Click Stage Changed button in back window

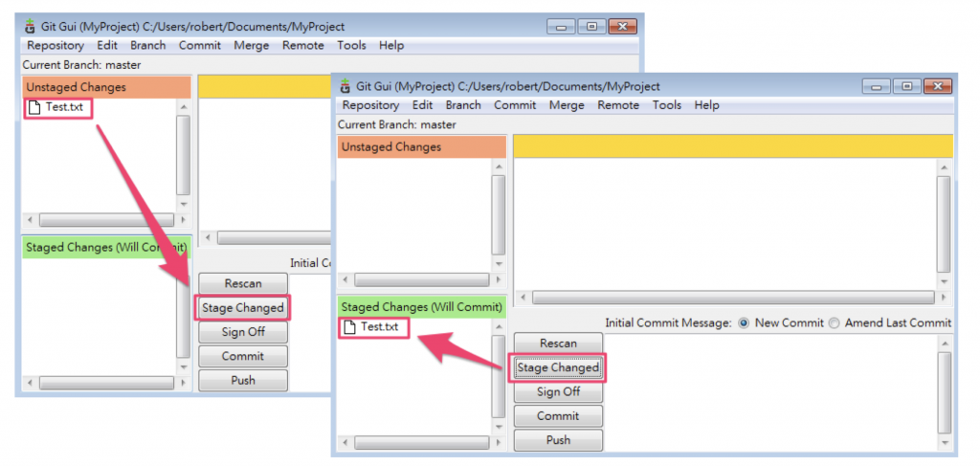coord(243,308)
